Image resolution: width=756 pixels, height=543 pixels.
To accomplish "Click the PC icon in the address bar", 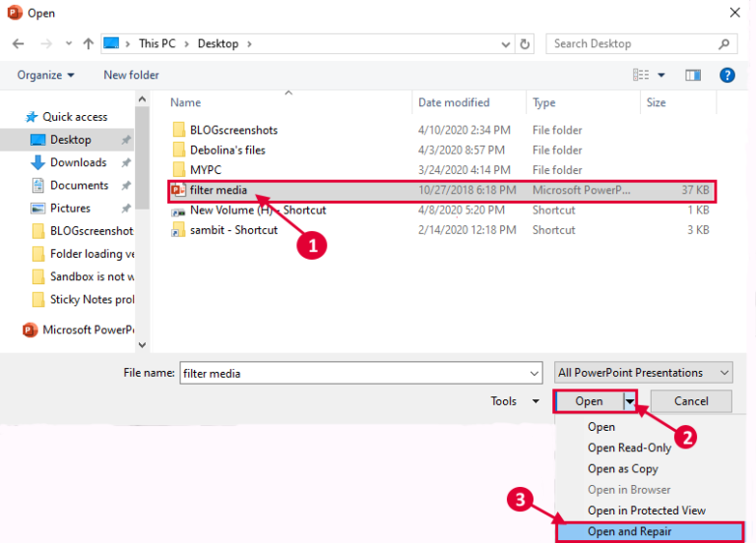I will [x=111, y=43].
